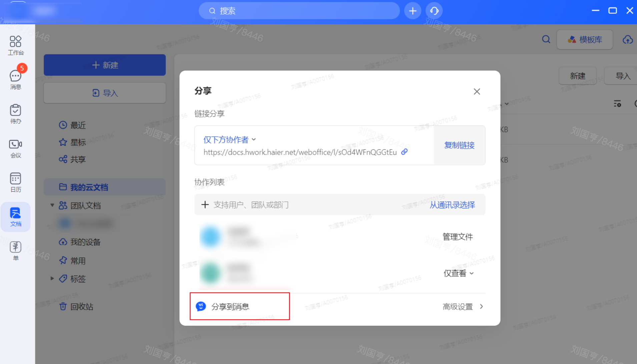This screenshot has height=364, width=637.
Task: Open the 待办 to-do section
Action: (16, 114)
